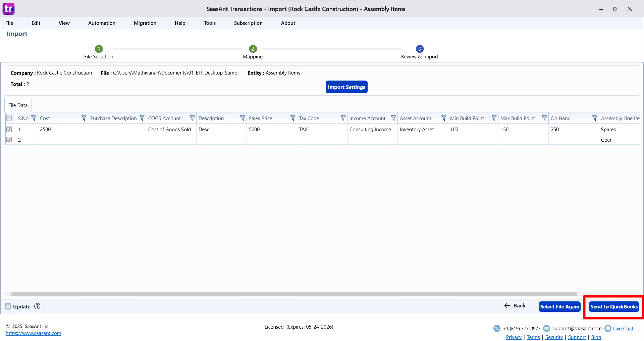Open the Subscription menu
Image resolution: width=644 pixels, height=341 pixels.
pyautogui.click(x=248, y=23)
